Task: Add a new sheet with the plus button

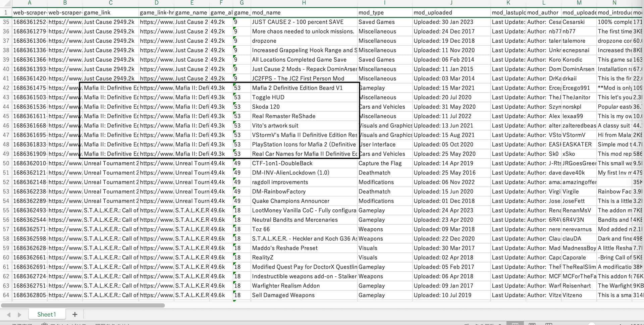Action: point(75,314)
